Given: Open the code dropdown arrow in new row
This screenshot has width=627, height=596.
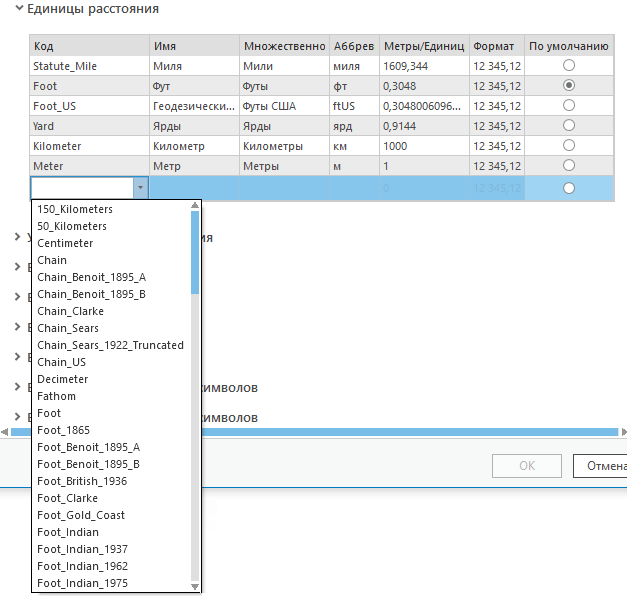Looking at the screenshot, I should pyautogui.click(x=140, y=187).
